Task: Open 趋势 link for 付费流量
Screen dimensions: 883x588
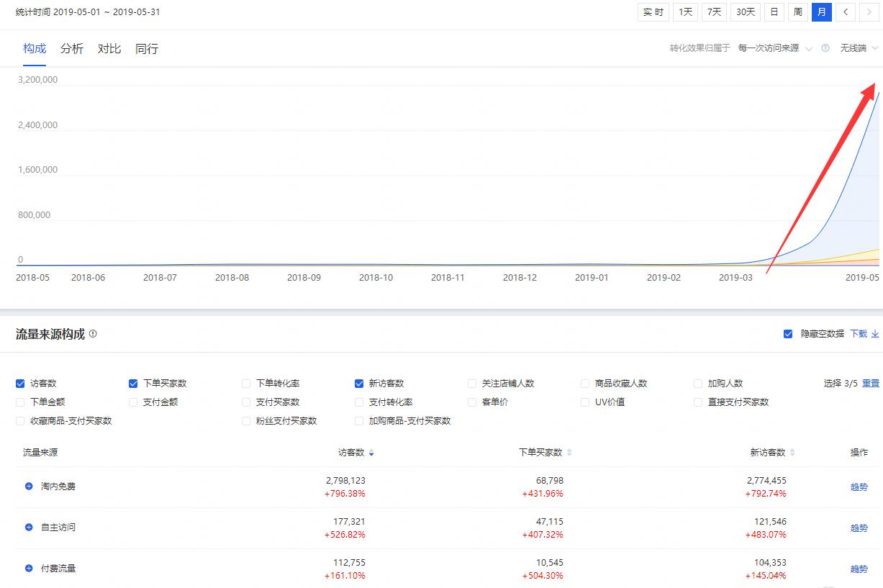Action: pyautogui.click(x=859, y=569)
